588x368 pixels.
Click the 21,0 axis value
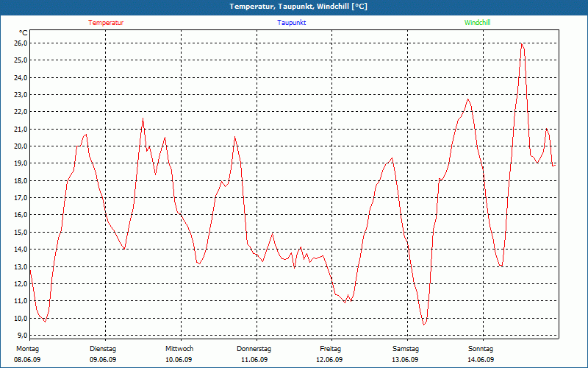(x=21, y=130)
